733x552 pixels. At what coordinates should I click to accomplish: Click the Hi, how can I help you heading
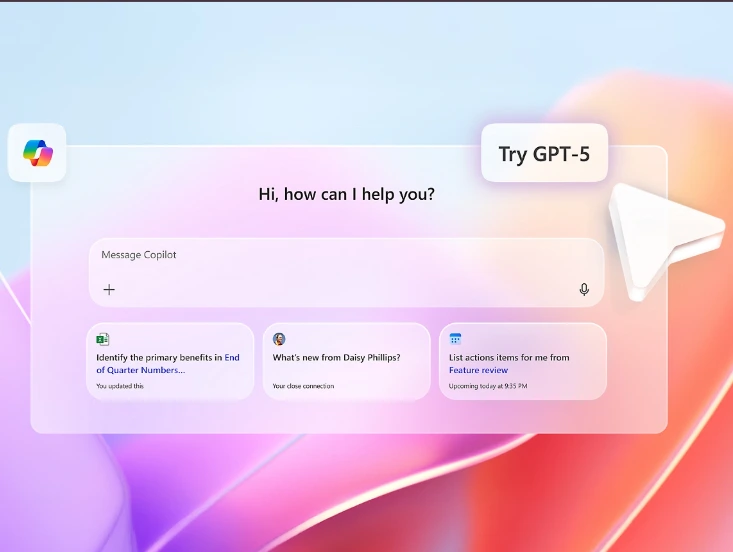pyautogui.click(x=347, y=194)
